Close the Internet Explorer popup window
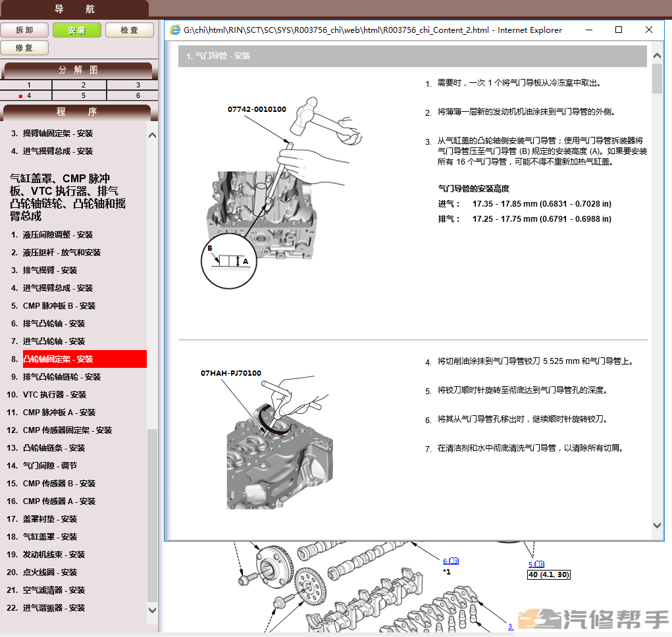The image size is (672, 637). (x=649, y=30)
